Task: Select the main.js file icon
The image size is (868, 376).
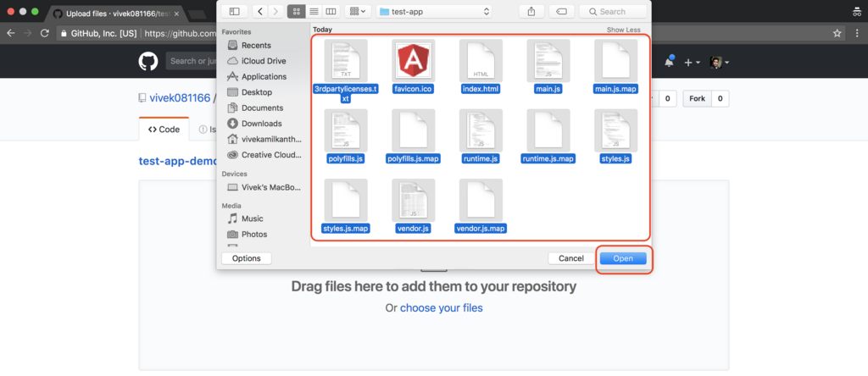Action: (548, 60)
